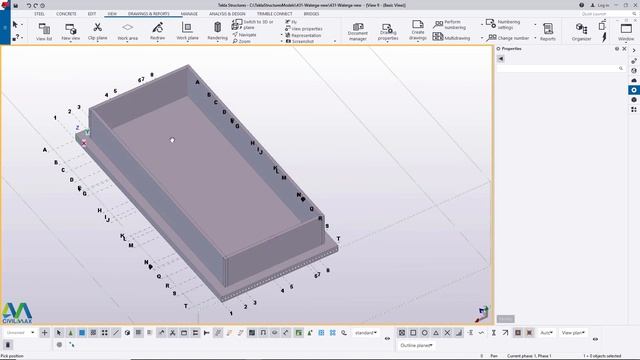640x360 pixels.
Task: Click Switch to 3D or plane
Action: (x=253, y=24)
